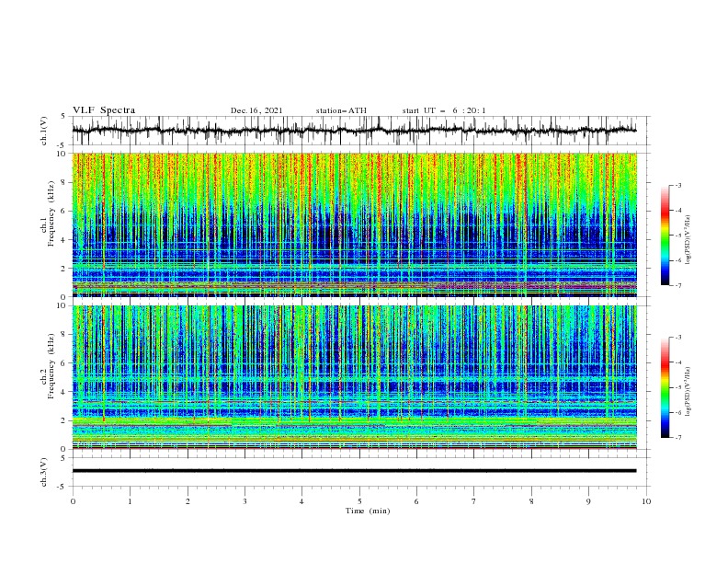
Task: Click the time axis tick label 0
Action: 73,501
